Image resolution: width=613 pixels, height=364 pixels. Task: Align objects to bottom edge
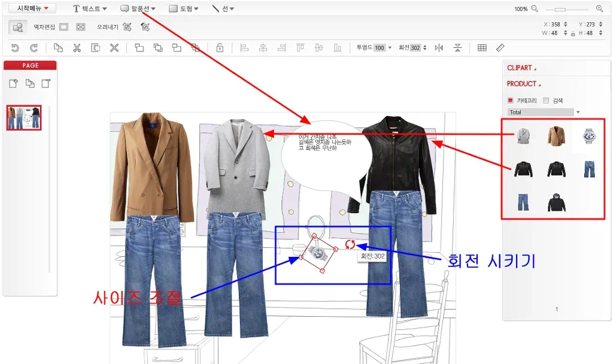click(x=338, y=48)
